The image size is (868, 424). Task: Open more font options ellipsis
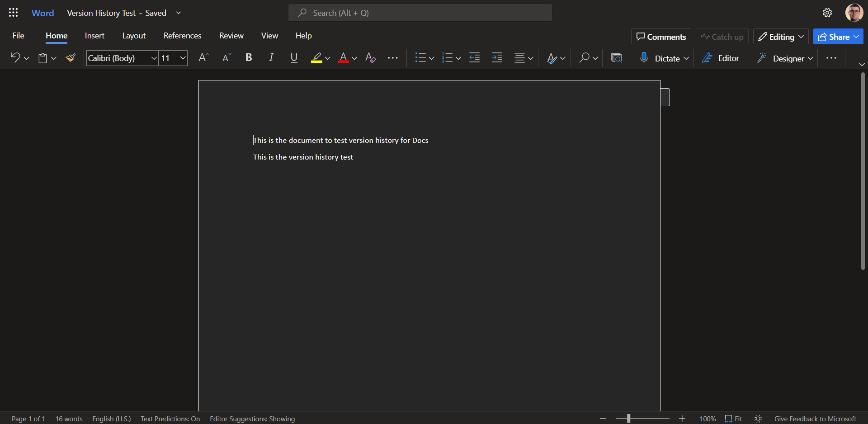[x=393, y=58]
